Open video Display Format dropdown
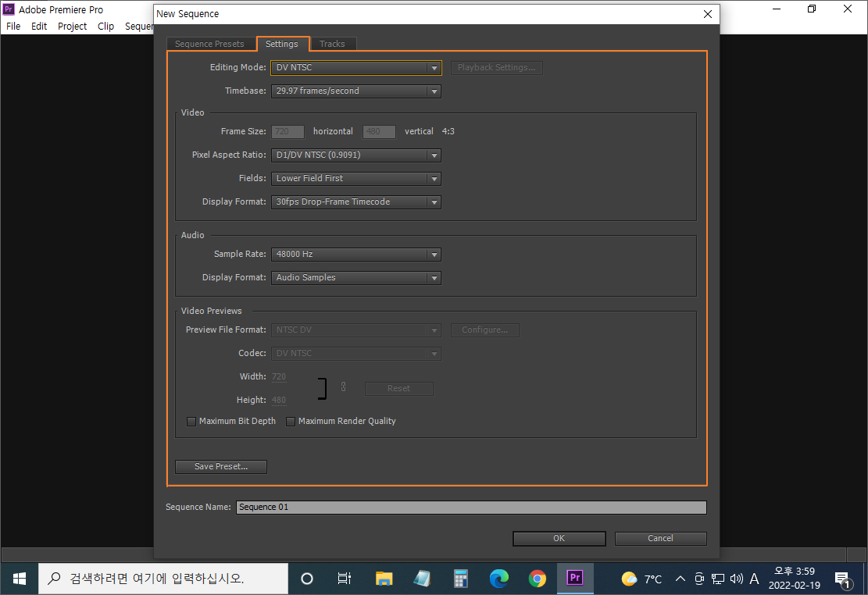Screen dimensions: 868x595 (356, 202)
